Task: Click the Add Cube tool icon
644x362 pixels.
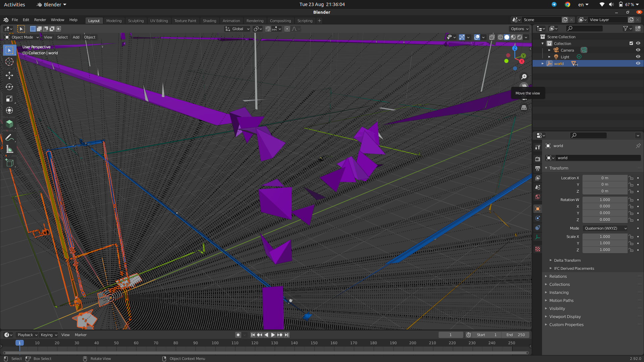Action: (9, 163)
